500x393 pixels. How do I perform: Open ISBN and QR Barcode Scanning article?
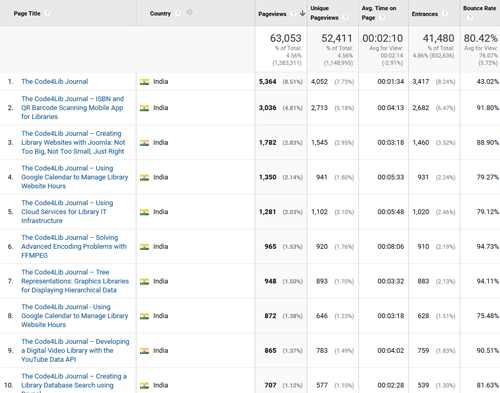72,108
